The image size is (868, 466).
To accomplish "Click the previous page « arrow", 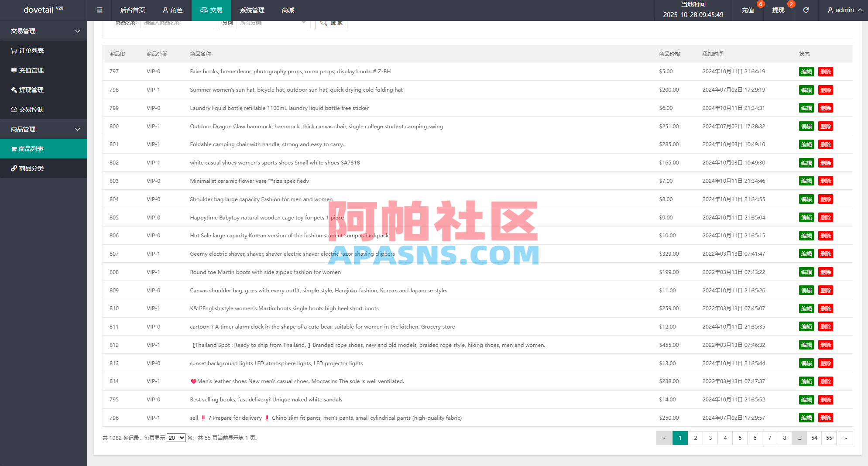I will pyautogui.click(x=664, y=438).
